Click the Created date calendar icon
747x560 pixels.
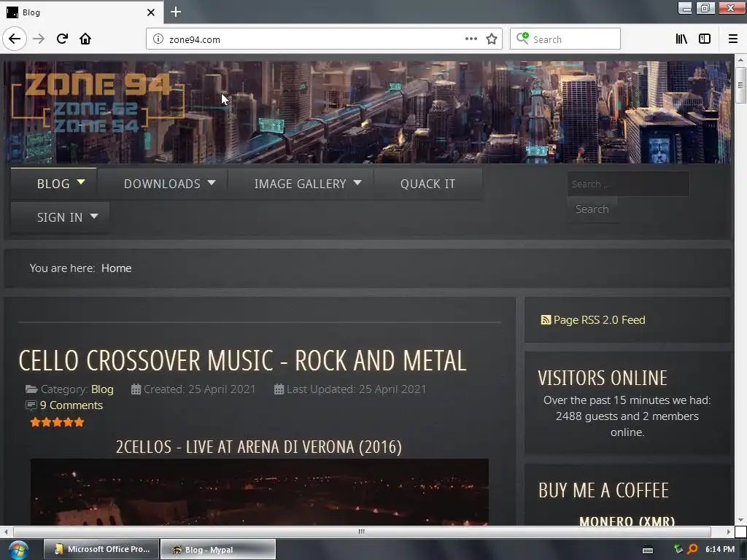pyautogui.click(x=136, y=389)
